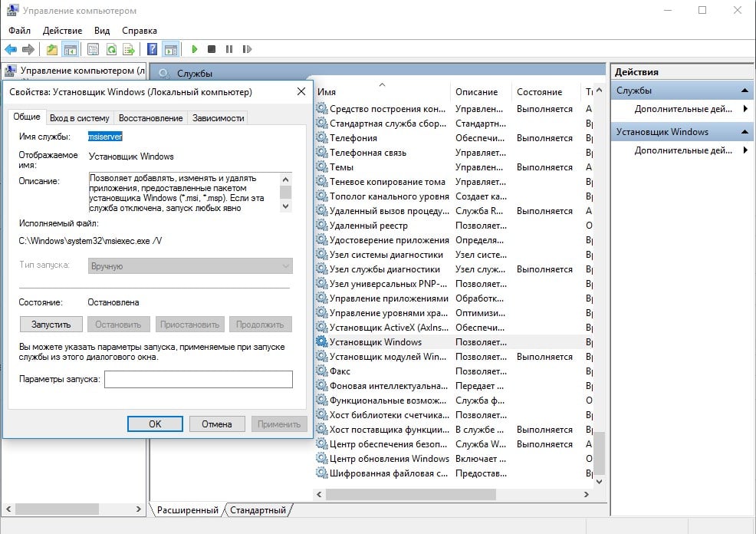Viewport: 756px width, 534px height.
Task: Open Properties toolbar icon
Action: coord(93,49)
